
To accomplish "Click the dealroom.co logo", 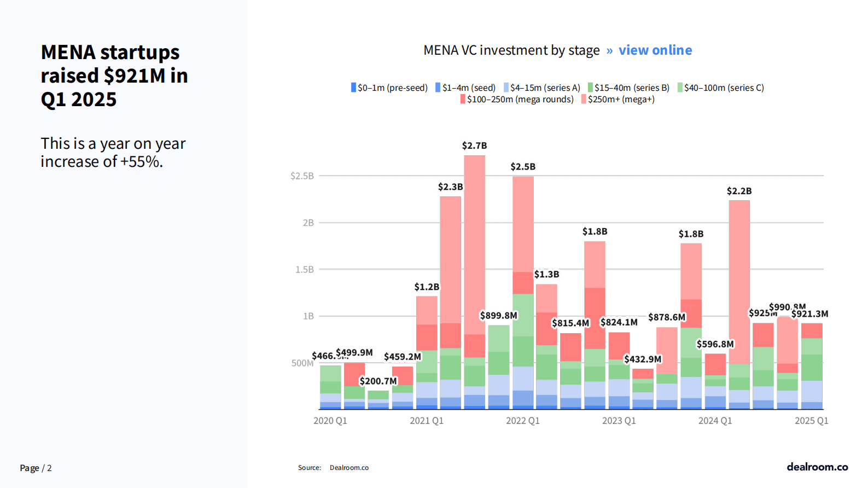I will [817, 467].
